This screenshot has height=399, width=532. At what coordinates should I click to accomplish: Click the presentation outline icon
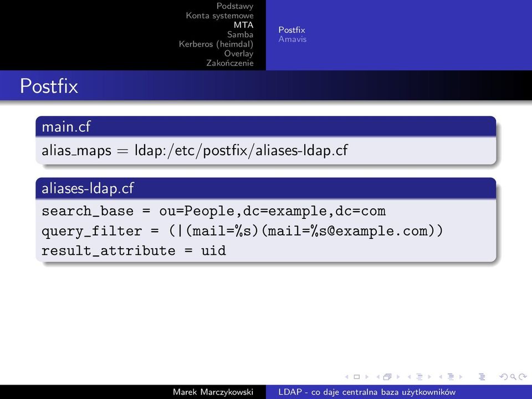coord(482,377)
